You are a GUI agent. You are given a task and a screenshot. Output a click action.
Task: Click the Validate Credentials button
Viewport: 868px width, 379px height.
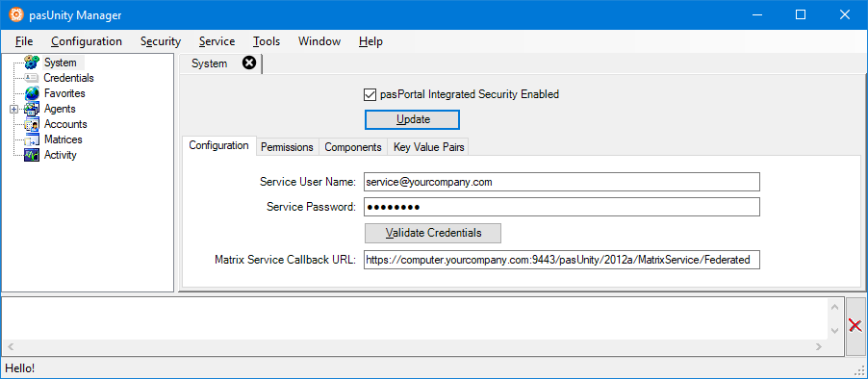(433, 233)
